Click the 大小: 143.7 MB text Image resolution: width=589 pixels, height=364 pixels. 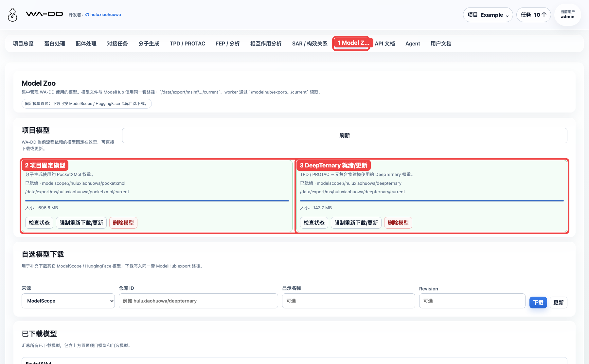pyautogui.click(x=316, y=208)
